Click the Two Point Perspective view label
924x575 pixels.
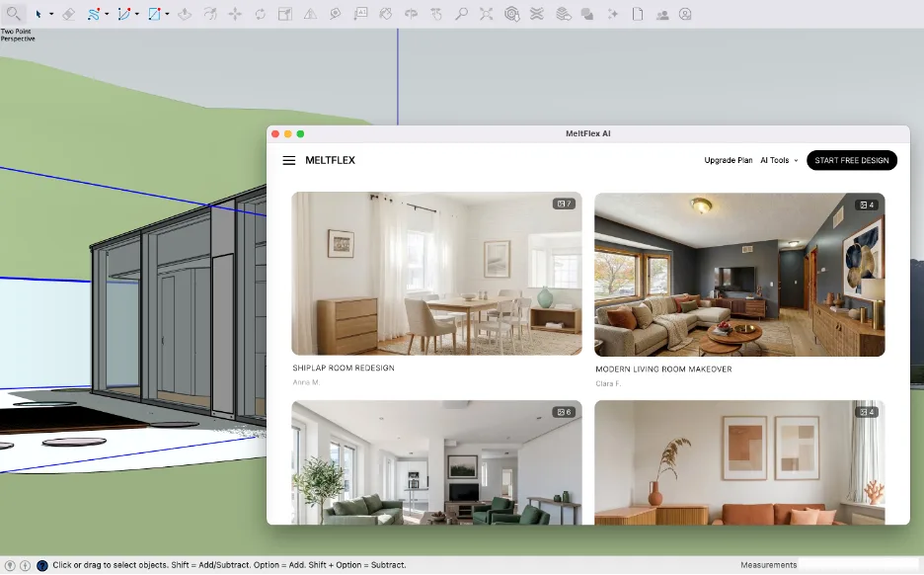click(x=17, y=35)
